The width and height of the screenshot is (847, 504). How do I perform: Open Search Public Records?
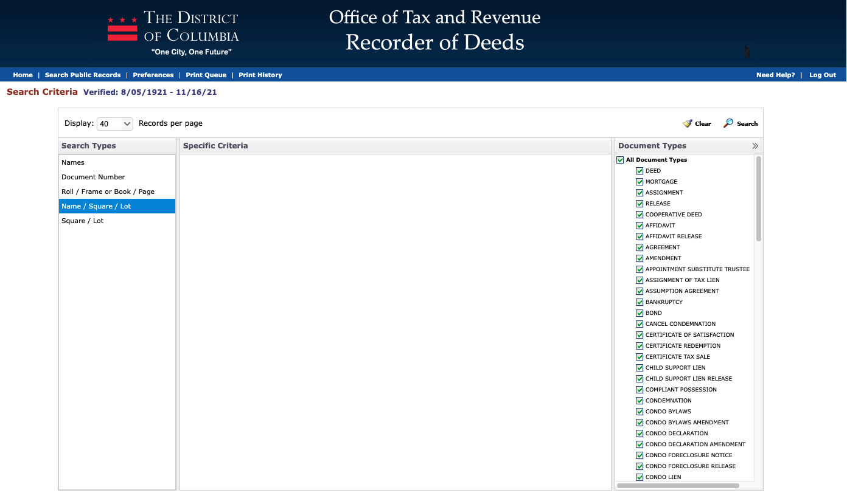[83, 75]
